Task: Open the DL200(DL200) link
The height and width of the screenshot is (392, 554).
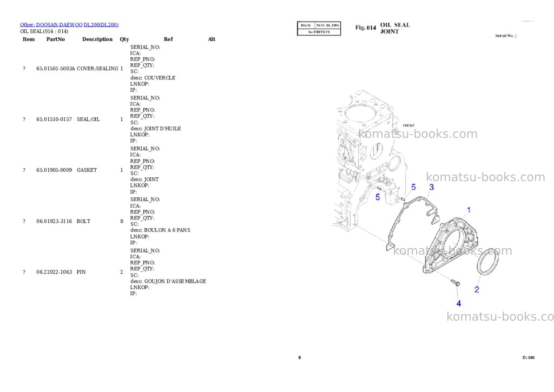Action: point(101,25)
